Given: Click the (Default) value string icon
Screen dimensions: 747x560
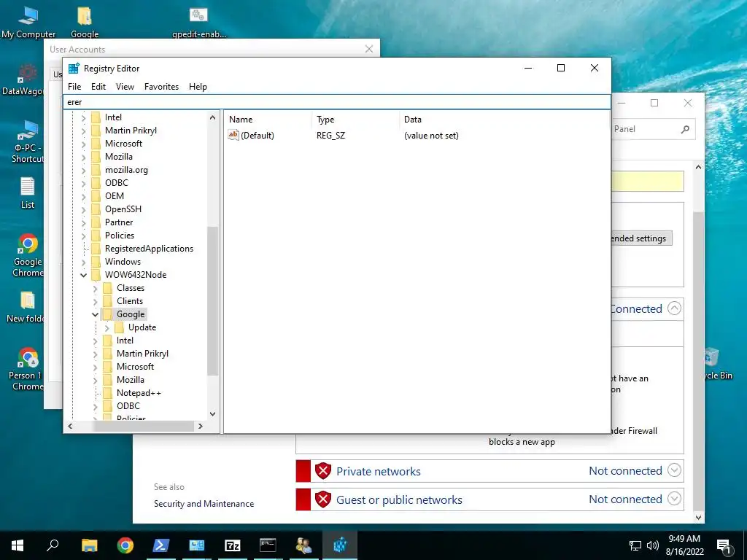Looking at the screenshot, I should [x=233, y=135].
